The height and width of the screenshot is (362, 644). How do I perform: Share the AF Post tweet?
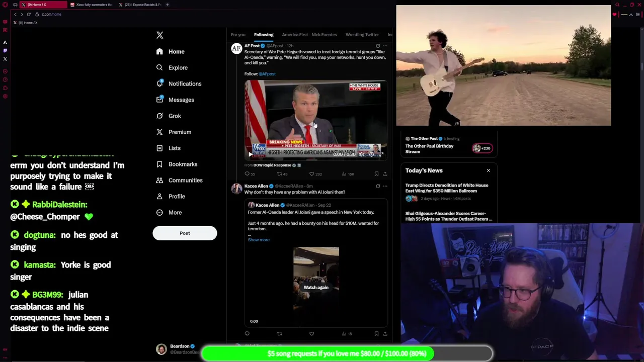tap(385, 174)
